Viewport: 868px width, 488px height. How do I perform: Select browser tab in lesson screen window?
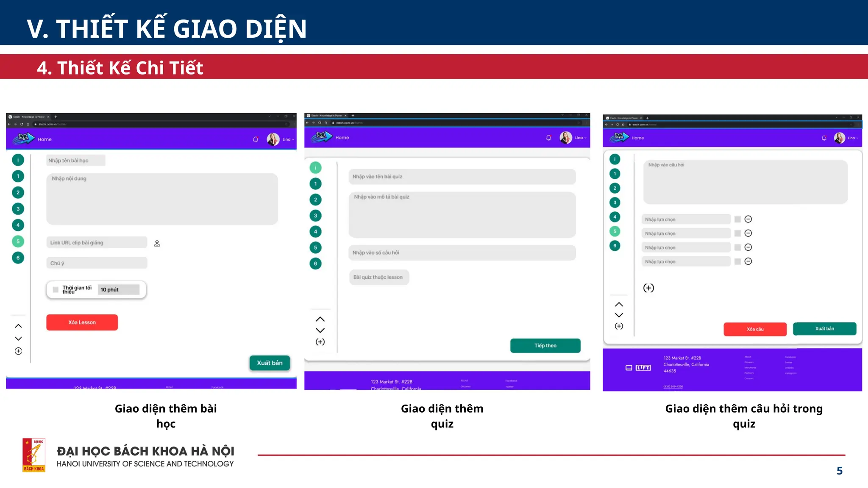(x=29, y=116)
